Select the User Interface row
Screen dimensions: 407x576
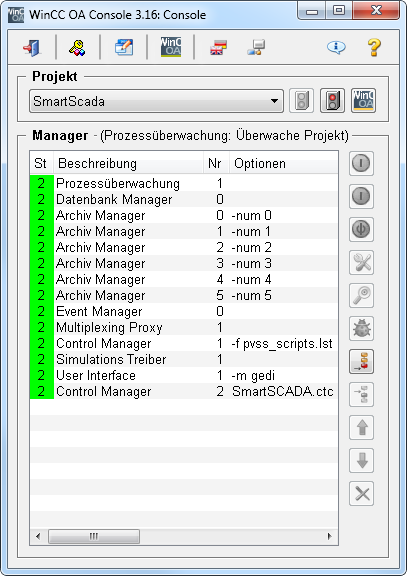184,375
